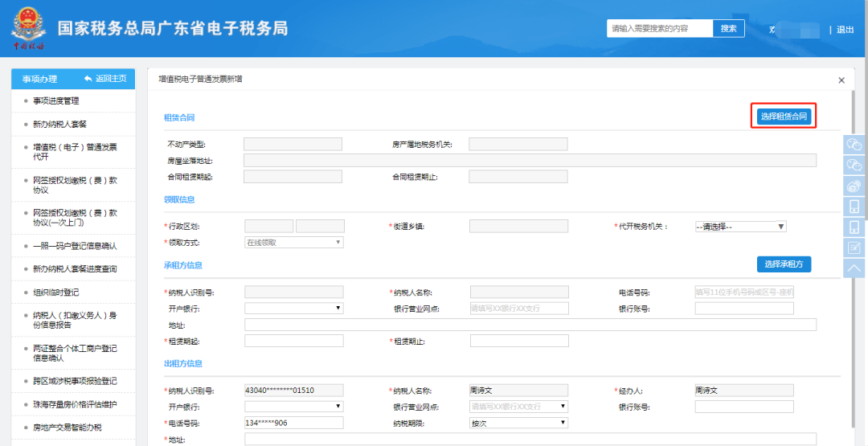Image resolution: width=868 pixels, height=446 pixels.
Task: Click the lessor's 银行账号 field
Action: pos(744,407)
